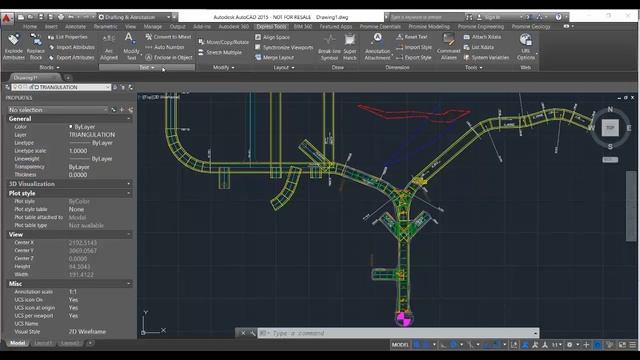Open the No selection dropdown in Properties

(x=58, y=110)
